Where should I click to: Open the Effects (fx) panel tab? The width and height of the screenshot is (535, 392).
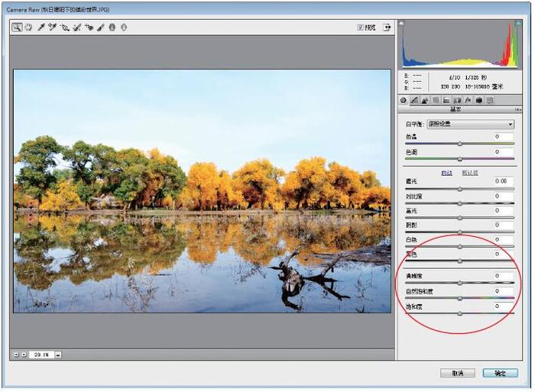pos(468,100)
